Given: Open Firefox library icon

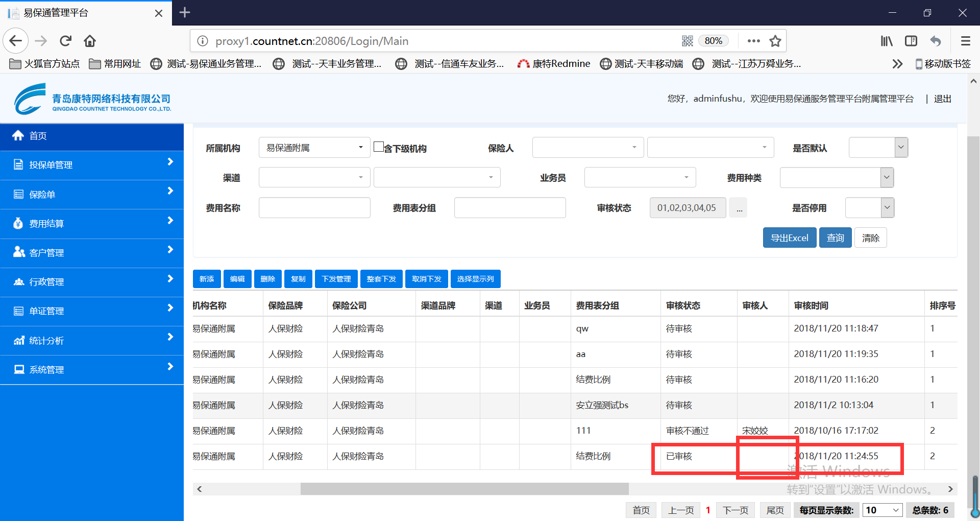Looking at the screenshot, I should [x=887, y=41].
